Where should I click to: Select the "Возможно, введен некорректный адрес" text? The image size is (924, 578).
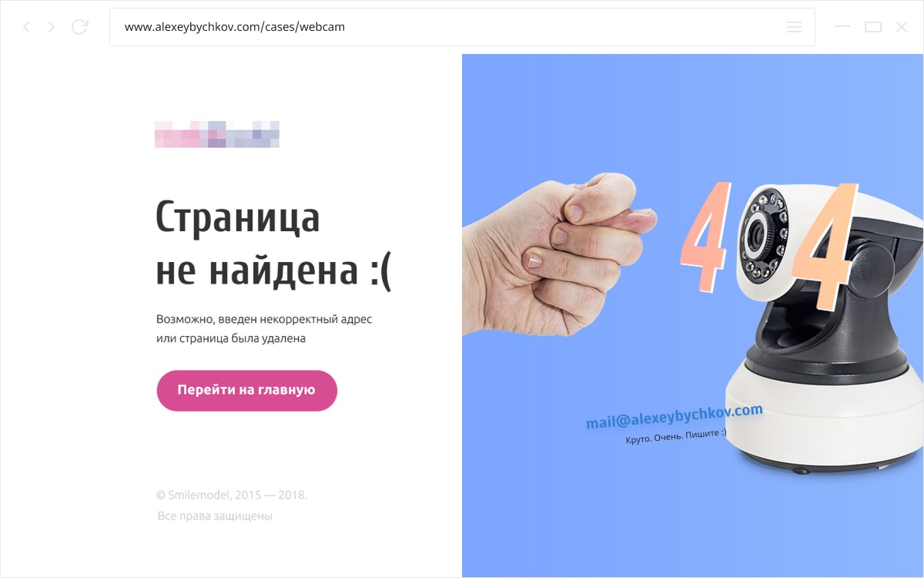pyautogui.click(x=264, y=318)
